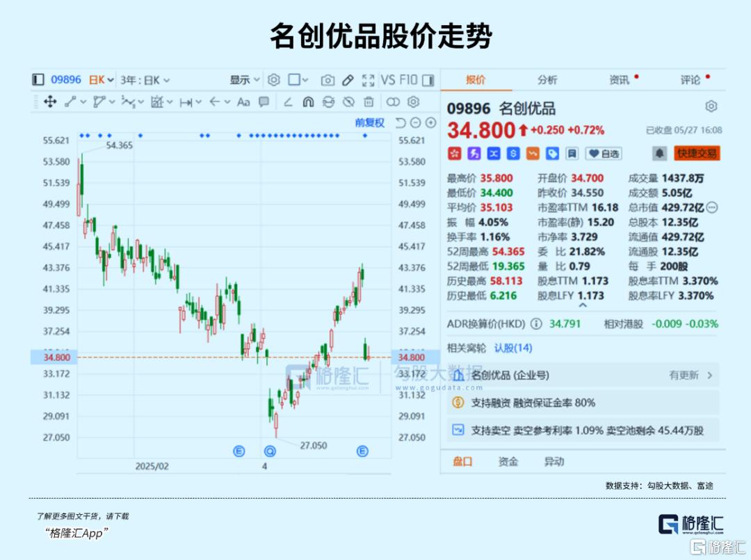Click the 快捷交易 quick trade button
This screenshot has width=751, height=560.
(x=696, y=153)
